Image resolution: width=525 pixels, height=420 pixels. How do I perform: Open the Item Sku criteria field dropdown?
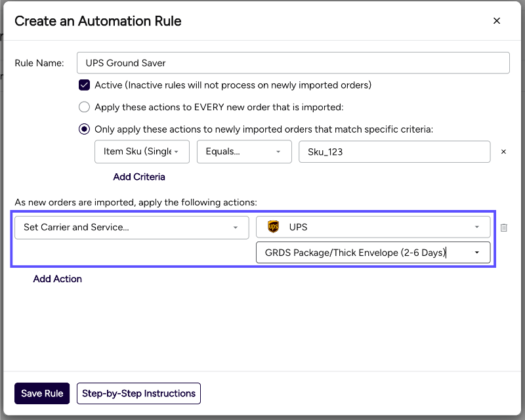pyautogui.click(x=142, y=152)
